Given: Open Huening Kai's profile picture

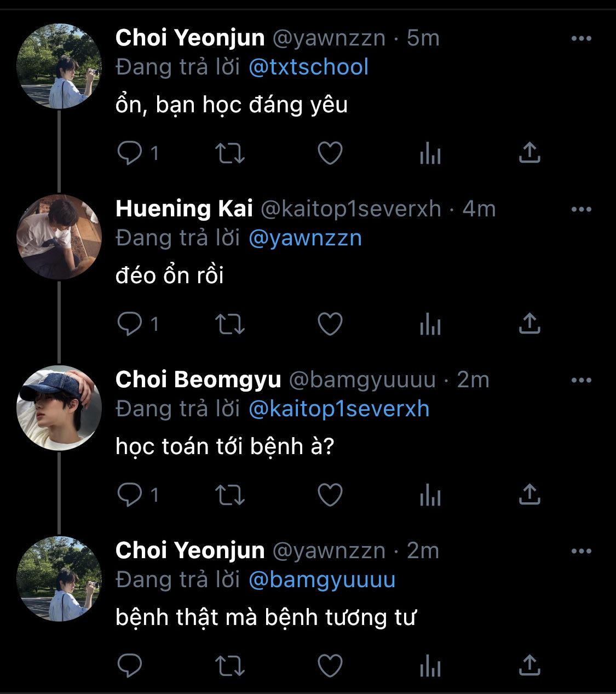Looking at the screenshot, I should click(59, 237).
